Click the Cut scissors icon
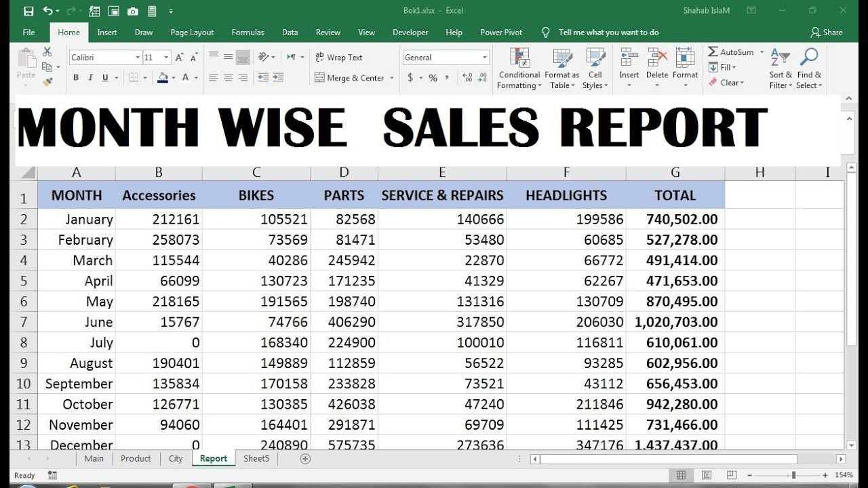 [47, 52]
